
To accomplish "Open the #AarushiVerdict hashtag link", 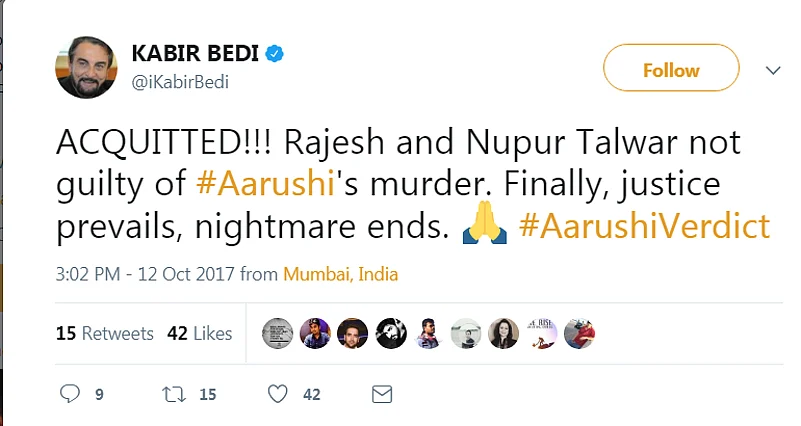I will (x=644, y=226).
